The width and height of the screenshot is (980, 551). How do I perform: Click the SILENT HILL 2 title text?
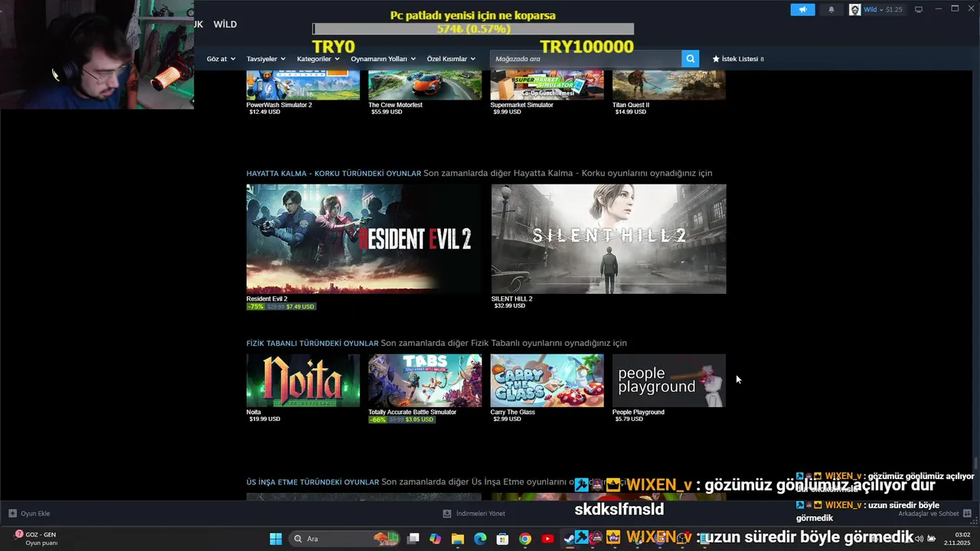tap(511, 298)
